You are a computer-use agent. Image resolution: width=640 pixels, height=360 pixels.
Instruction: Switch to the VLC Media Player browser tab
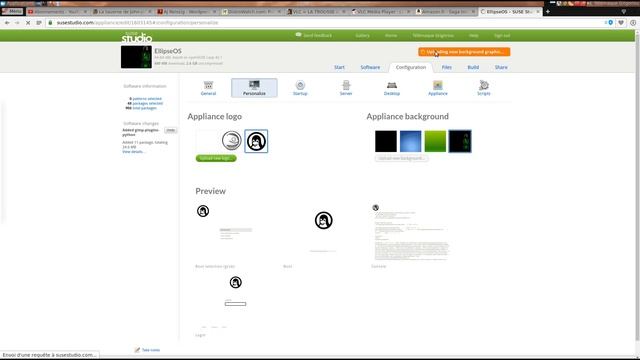tap(381, 11)
